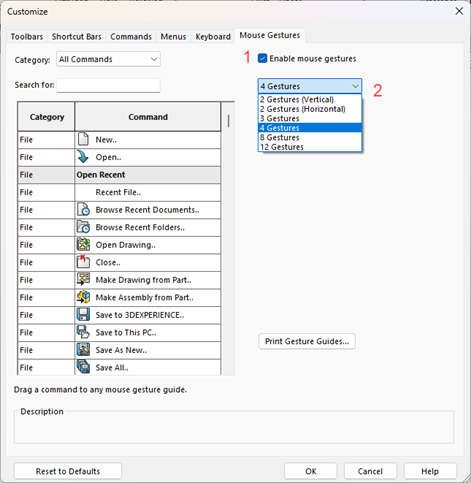Click Print Gesture Guides button
Image resolution: width=471 pixels, height=483 pixels.
307,341
